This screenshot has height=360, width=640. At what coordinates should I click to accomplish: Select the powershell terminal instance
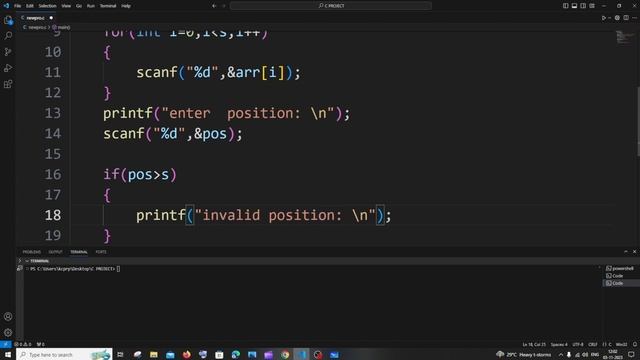(620, 269)
